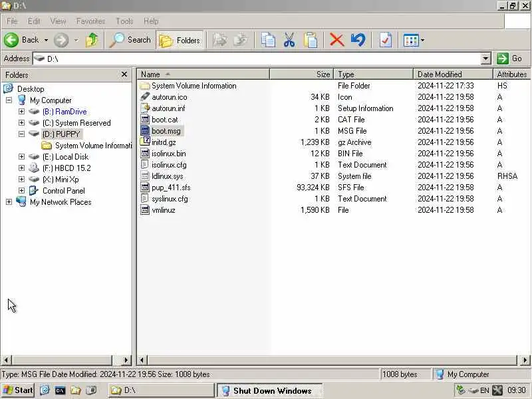Select System Volume Information in folder tree

click(93, 146)
